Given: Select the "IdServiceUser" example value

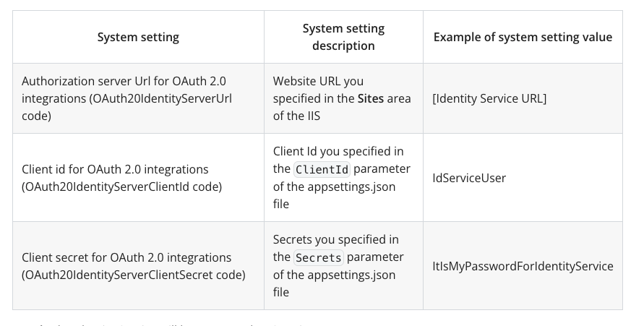Looking at the screenshot, I should (x=469, y=178).
